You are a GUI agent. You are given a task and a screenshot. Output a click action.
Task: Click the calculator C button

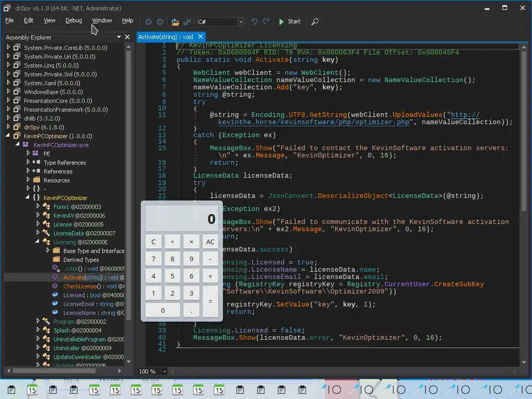153,242
